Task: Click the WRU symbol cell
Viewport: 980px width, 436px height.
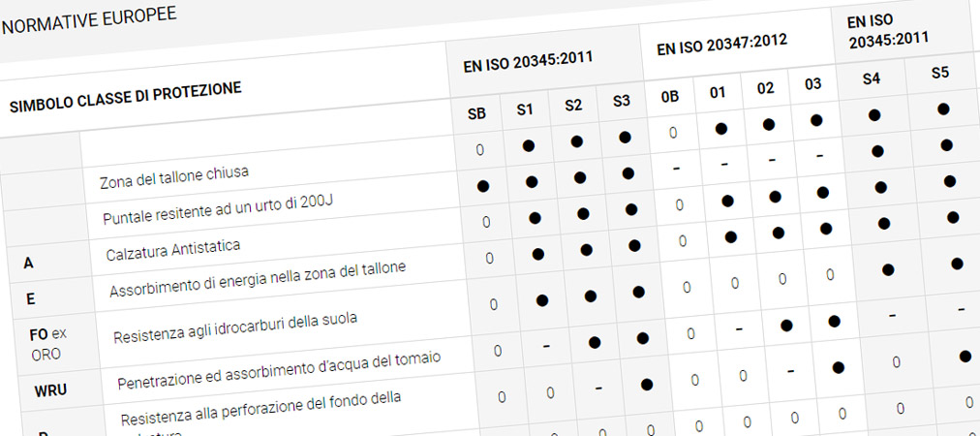Action: [50, 391]
